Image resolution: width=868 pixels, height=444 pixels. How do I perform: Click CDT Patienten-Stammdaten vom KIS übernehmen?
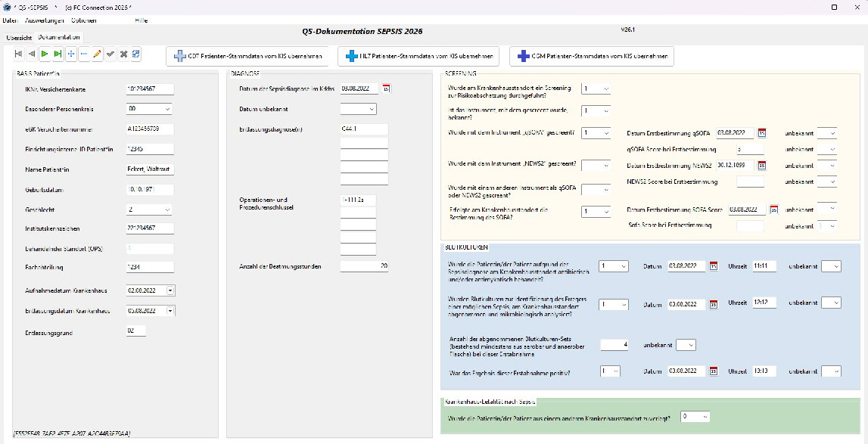[x=247, y=56]
